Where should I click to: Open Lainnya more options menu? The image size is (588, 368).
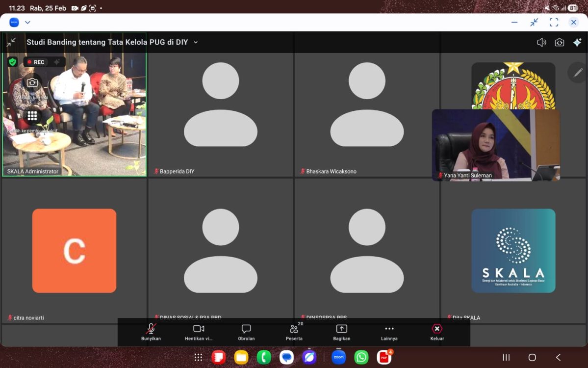click(x=389, y=332)
